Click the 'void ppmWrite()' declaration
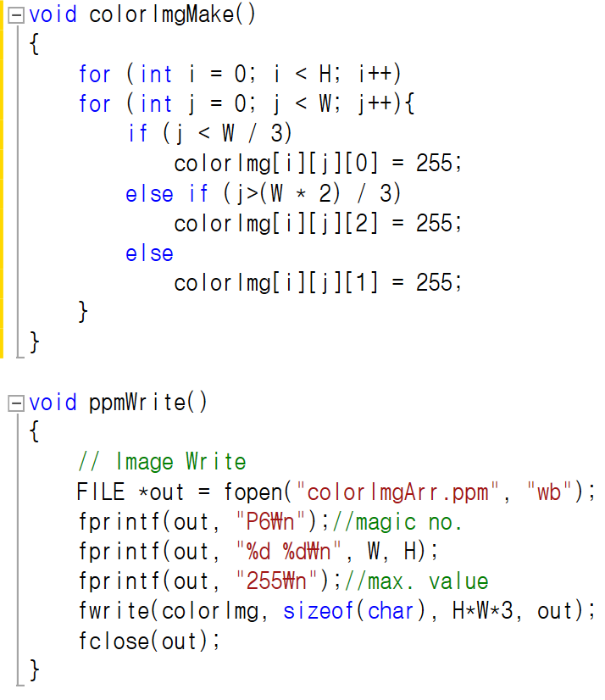 [118, 403]
